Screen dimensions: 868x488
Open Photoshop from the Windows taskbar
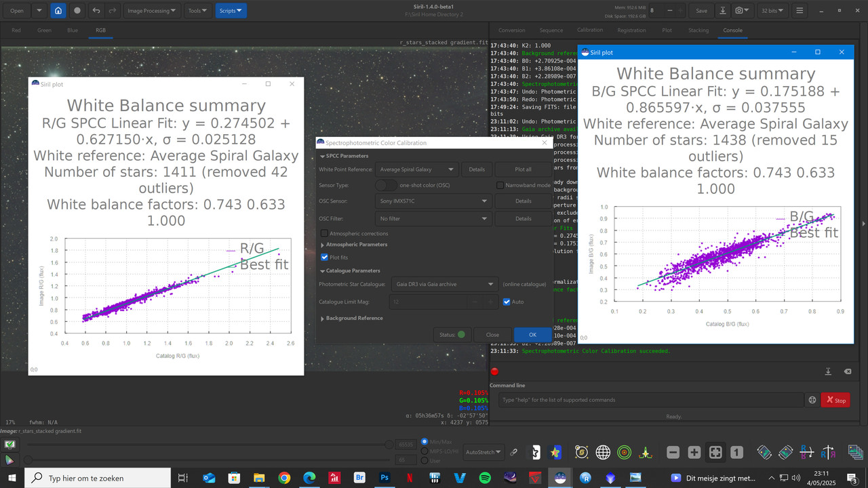coord(384,478)
